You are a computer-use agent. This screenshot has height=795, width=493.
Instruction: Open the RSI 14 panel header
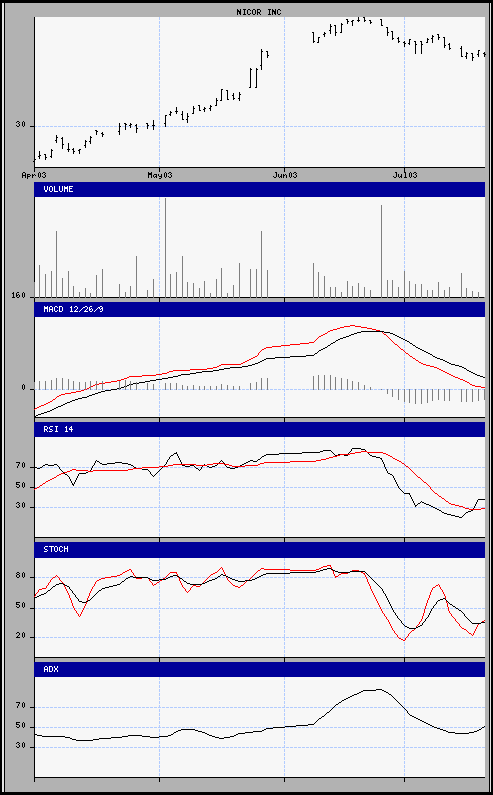(260, 429)
